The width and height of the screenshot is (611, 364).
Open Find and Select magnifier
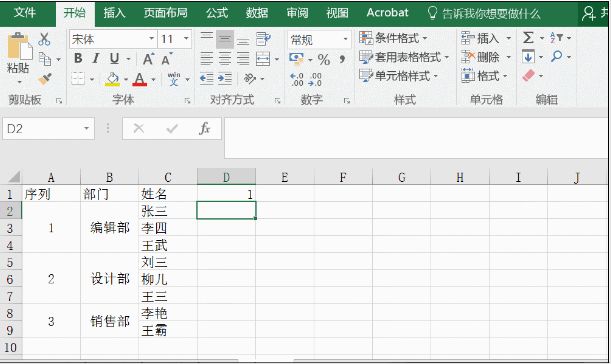click(x=556, y=57)
